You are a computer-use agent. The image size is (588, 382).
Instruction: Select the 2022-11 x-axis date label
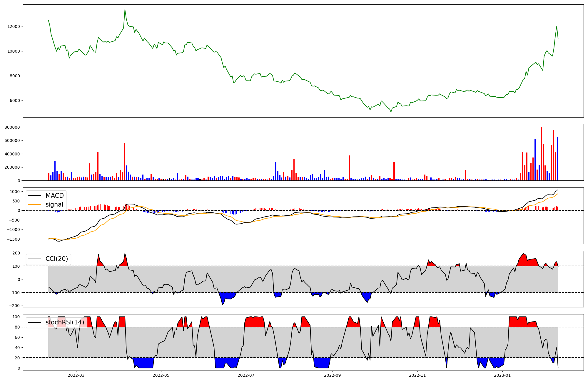click(x=417, y=375)
